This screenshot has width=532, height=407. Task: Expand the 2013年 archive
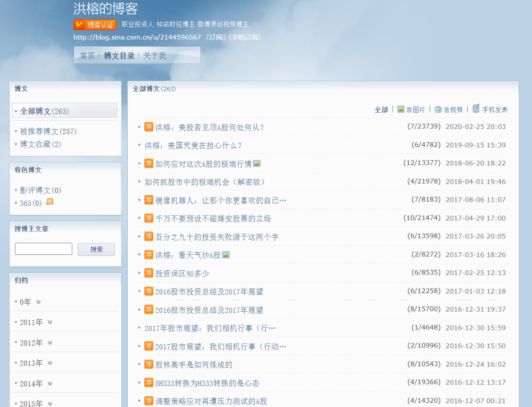coord(50,363)
